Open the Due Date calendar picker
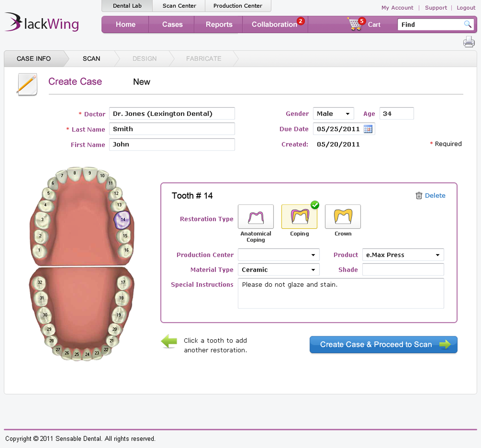 point(368,129)
